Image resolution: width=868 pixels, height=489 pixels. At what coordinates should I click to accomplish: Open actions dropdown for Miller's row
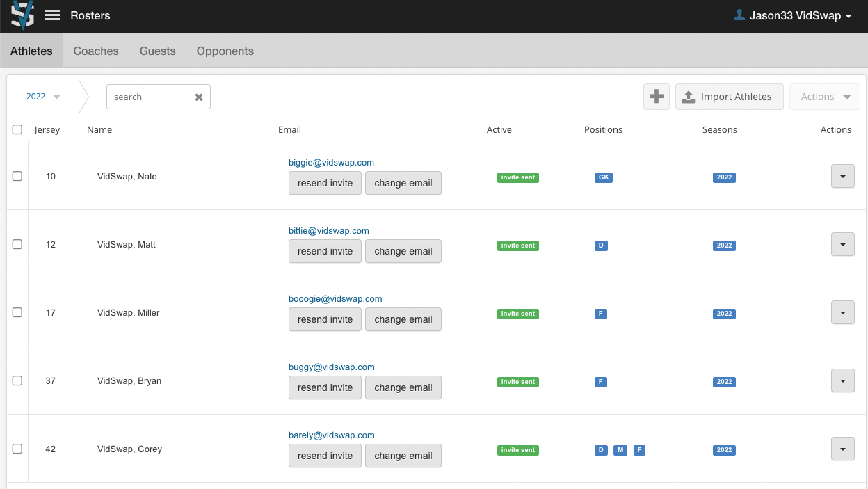click(x=843, y=313)
